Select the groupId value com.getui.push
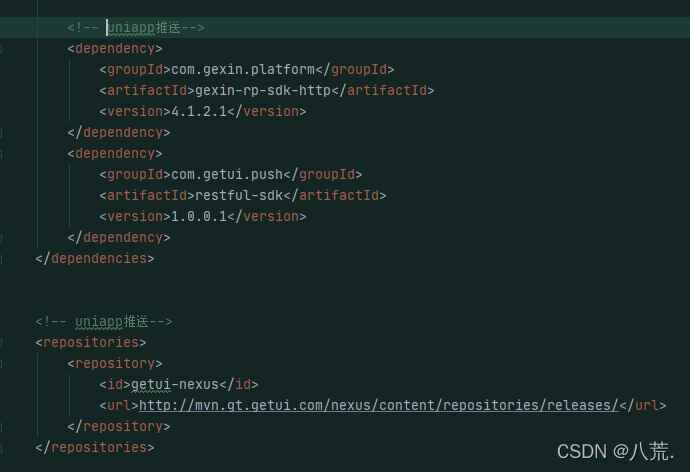Screen dimensions: 690x472 pos(227,175)
